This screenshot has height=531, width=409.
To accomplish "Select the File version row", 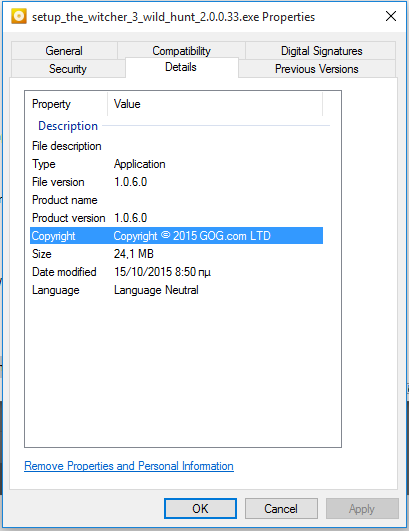I will click(176, 182).
